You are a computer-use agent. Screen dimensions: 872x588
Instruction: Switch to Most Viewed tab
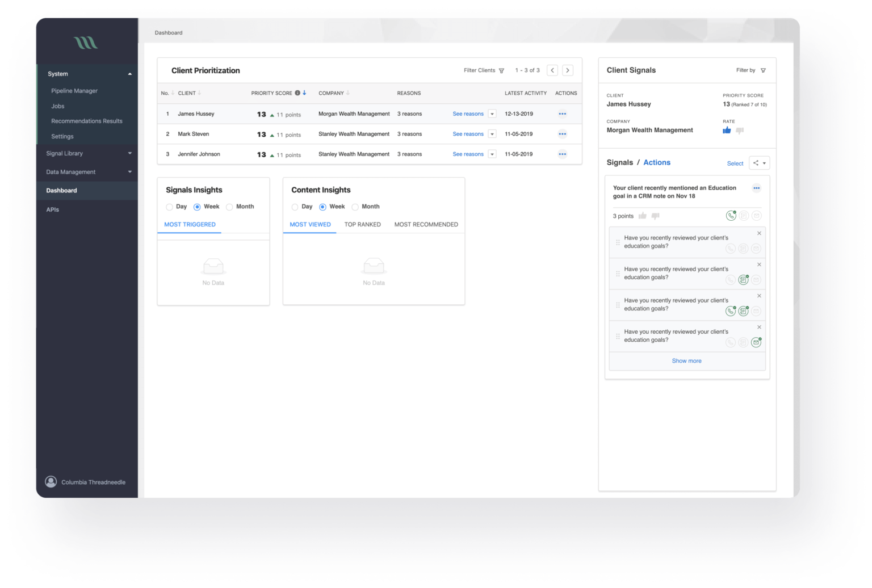point(310,225)
